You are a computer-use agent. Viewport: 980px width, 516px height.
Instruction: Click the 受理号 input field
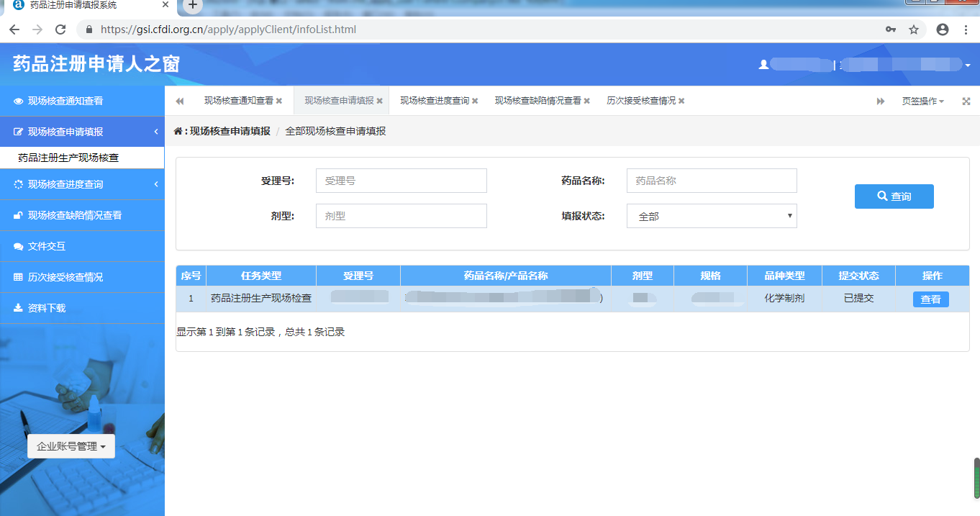(401, 181)
